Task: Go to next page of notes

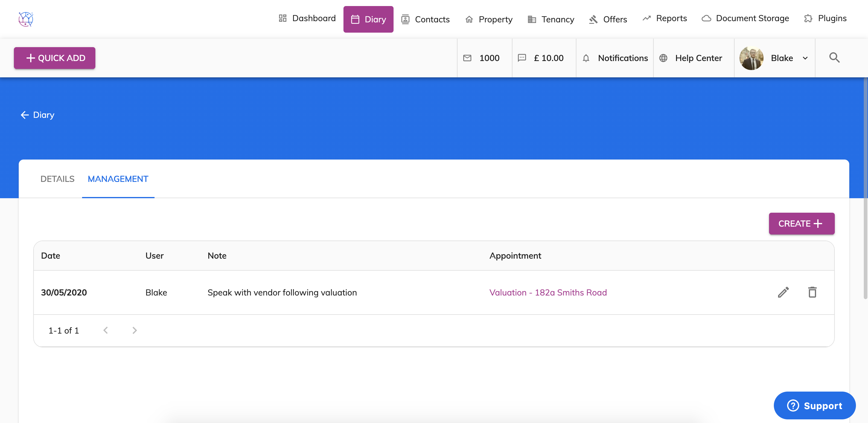Action: click(x=134, y=330)
